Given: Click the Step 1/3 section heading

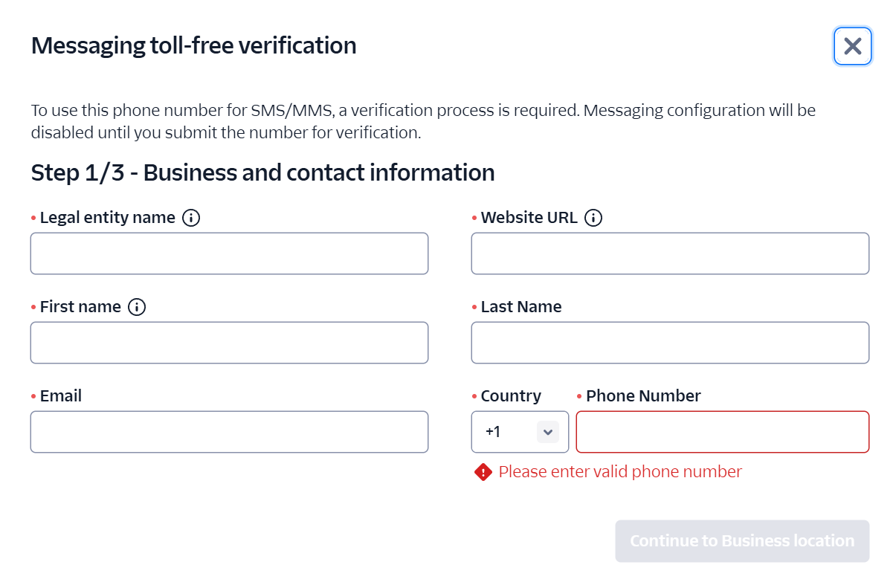Looking at the screenshot, I should point(262,172).
